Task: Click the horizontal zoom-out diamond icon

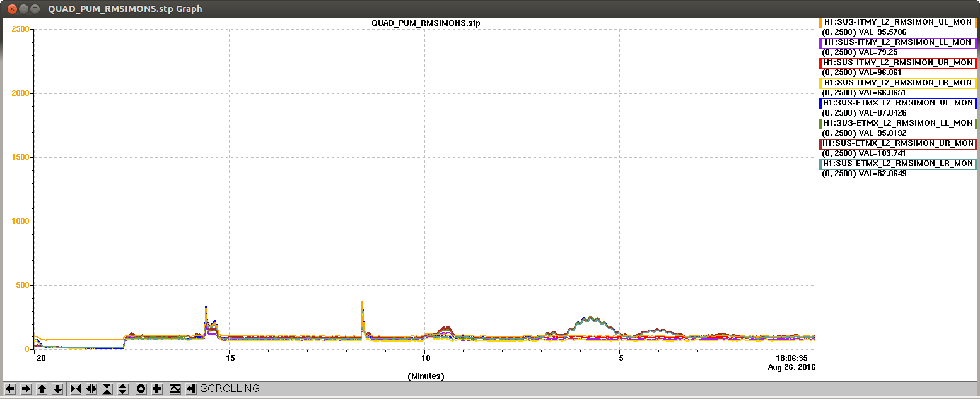Action: click(91, 389)
